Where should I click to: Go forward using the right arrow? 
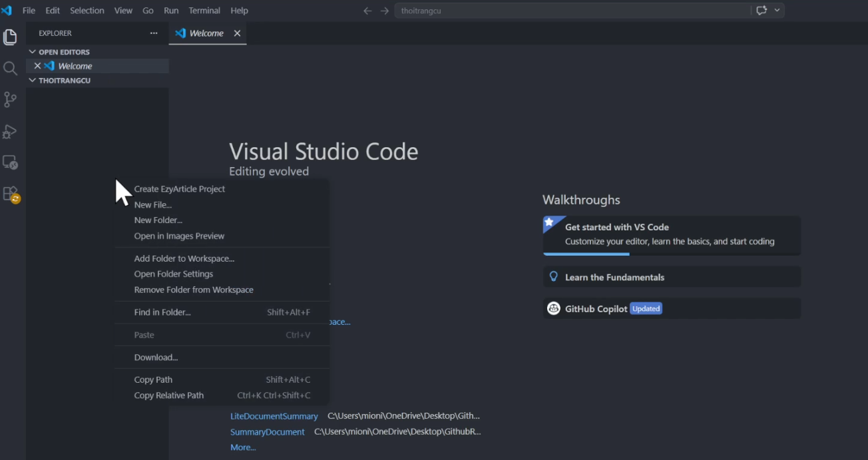(385, 11)
